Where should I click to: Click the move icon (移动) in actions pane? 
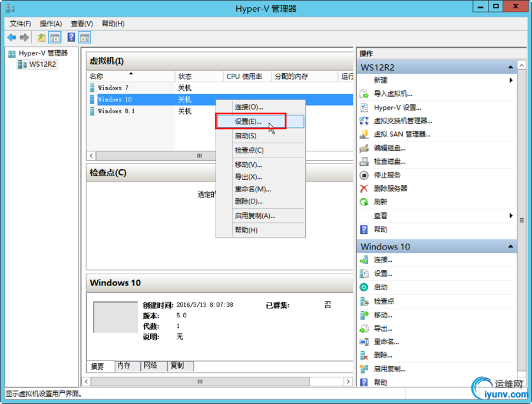(364, 315)
